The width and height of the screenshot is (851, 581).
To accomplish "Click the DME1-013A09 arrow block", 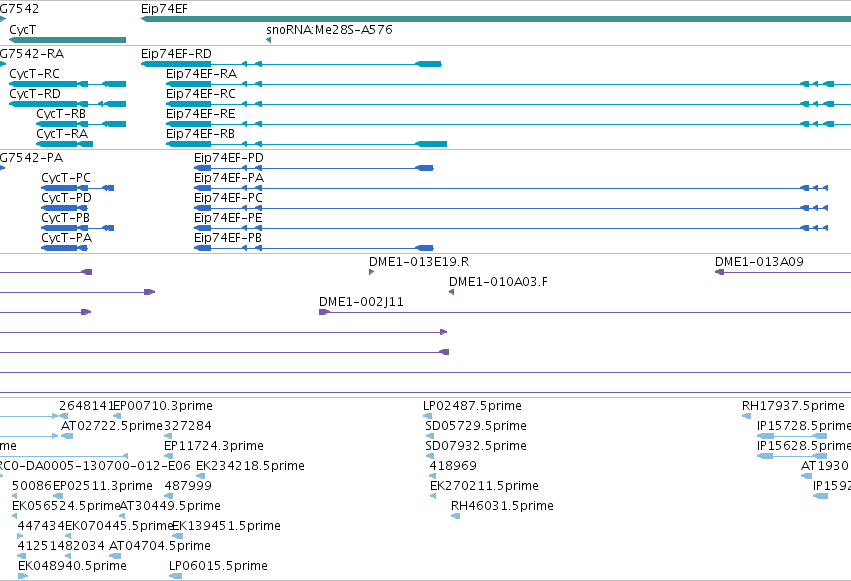I will click(720, 272).
